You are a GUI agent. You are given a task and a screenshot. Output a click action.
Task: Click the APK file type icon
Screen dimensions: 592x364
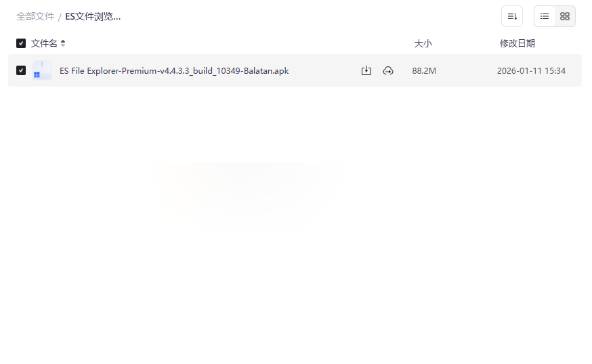pos(42,70)
